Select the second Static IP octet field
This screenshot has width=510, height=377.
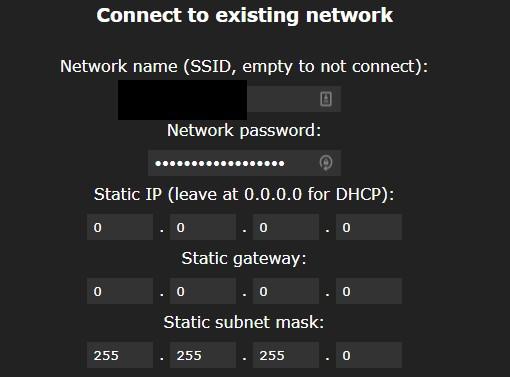(x=203, y=227)
